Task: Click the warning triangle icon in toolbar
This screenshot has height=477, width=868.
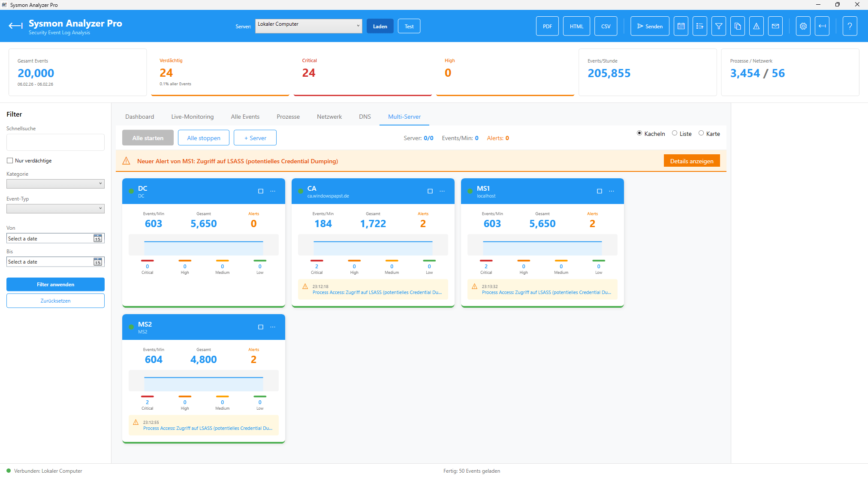Action: pos(756,26)
